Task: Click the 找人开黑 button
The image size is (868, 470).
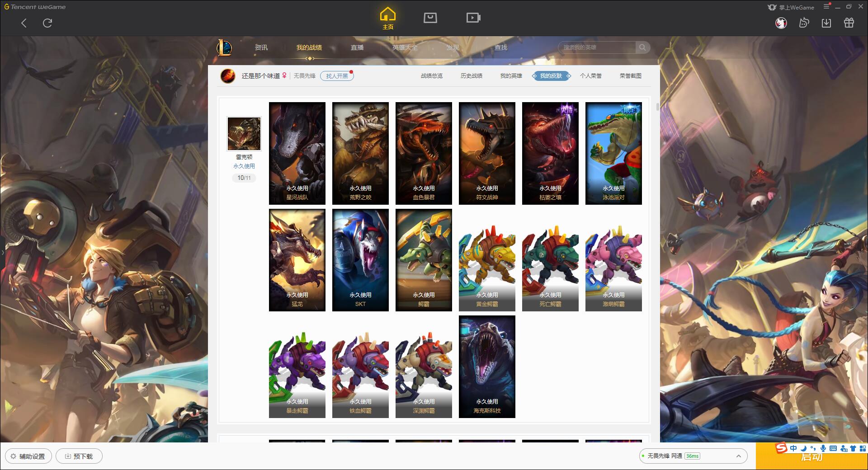Action: pyautogui.click(x=337, y=76)
